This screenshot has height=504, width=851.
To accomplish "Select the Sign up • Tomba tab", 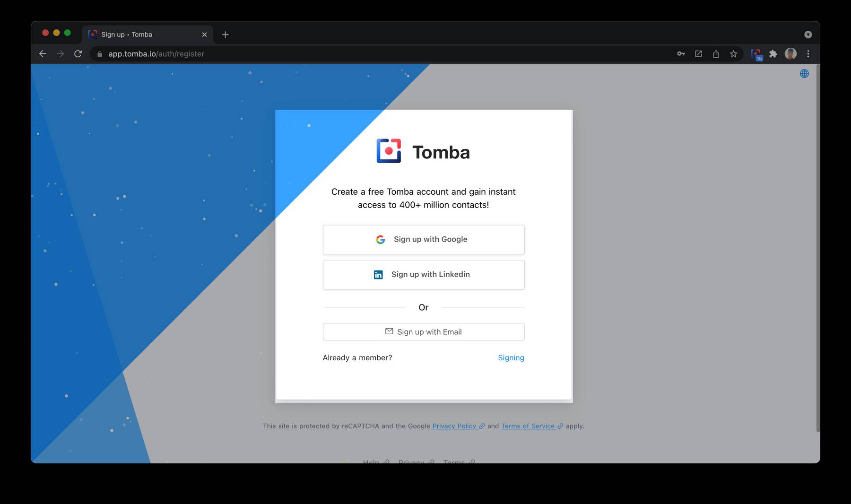I will pos(148,35).
